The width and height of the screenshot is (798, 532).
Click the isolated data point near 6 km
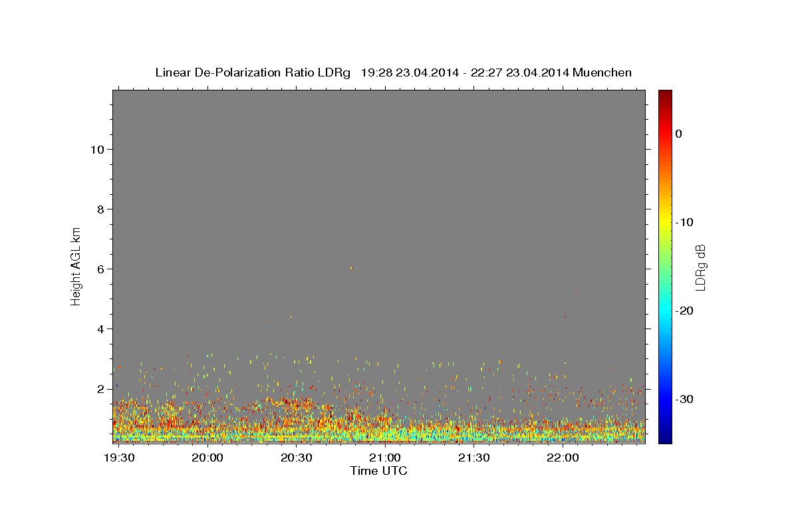tap(351, 268)
